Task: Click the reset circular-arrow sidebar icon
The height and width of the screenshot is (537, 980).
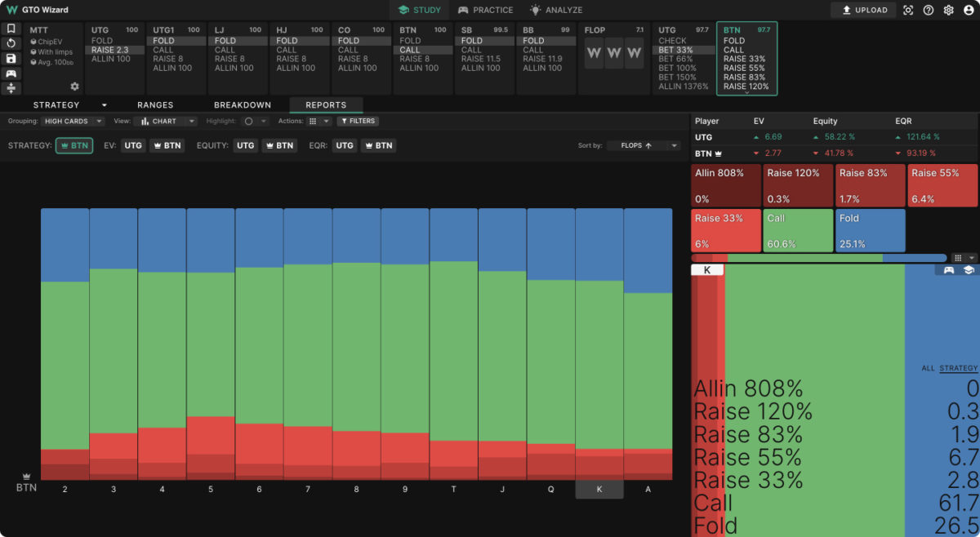Action: [x=11, y=43]
